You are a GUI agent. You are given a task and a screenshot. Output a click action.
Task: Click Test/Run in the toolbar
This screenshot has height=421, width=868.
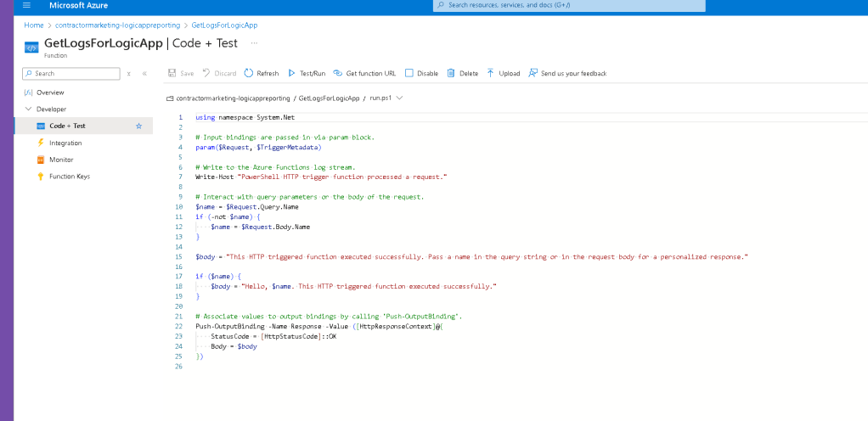click(307, 73)
